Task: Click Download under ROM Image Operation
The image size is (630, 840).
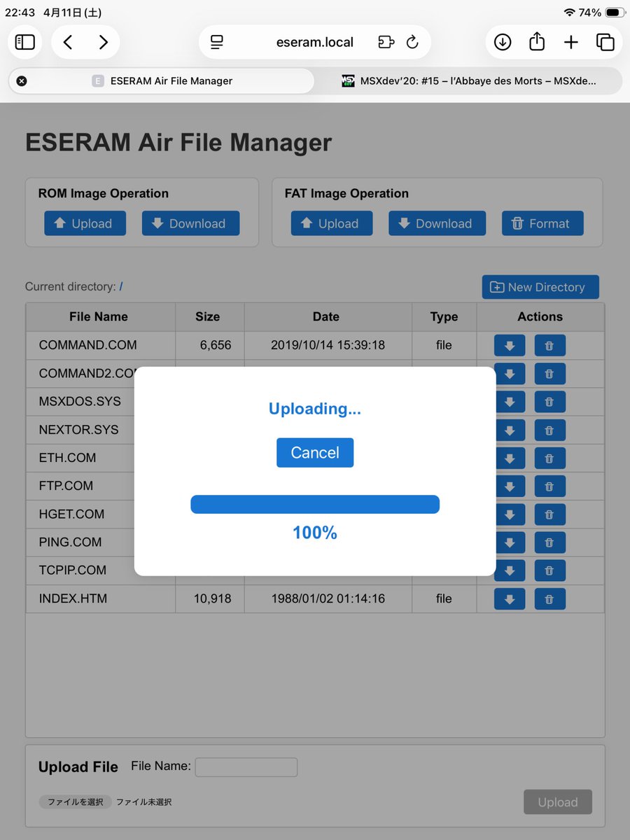Action: (x=190, y=223)
